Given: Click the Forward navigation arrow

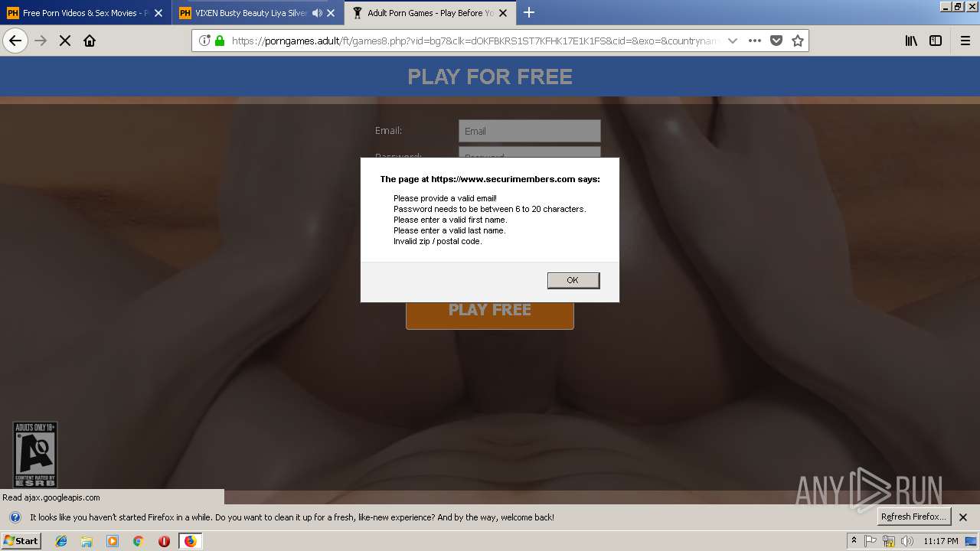Looking at the screenshot, I should point(41,41).
